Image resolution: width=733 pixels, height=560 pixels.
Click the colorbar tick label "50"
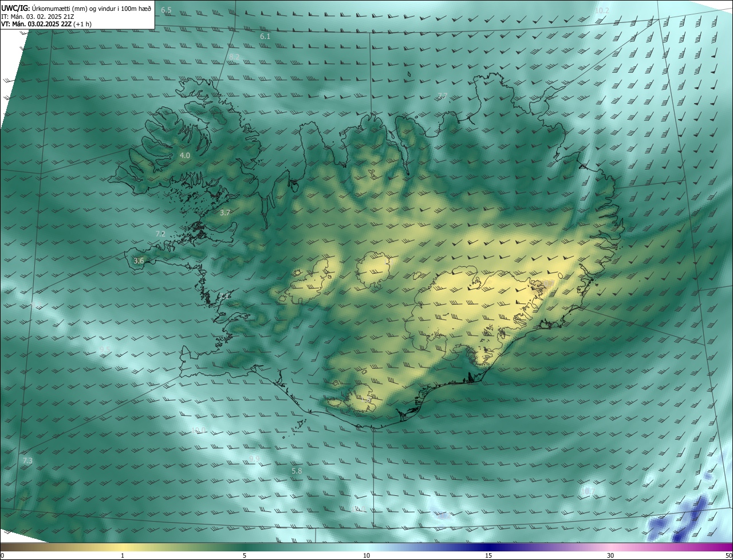pyautogui.click(x=728, y=555)
